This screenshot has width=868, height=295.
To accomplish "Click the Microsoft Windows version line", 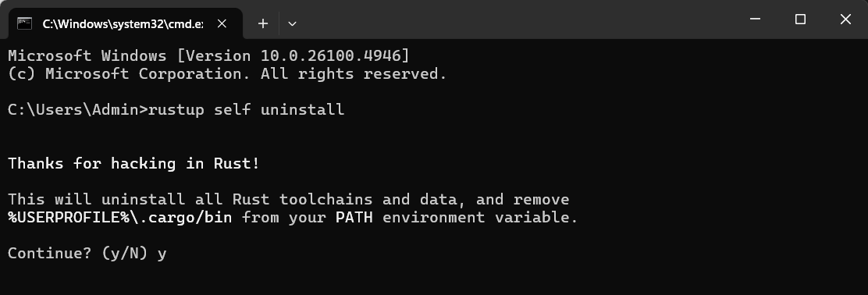I will [x=208, y=56].
